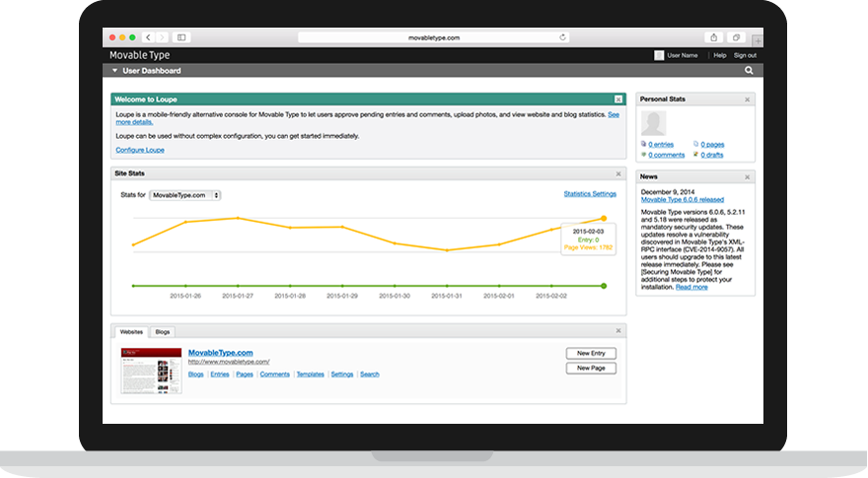Toggle the browser sidebar icon
868x478 pixels.
181,37
